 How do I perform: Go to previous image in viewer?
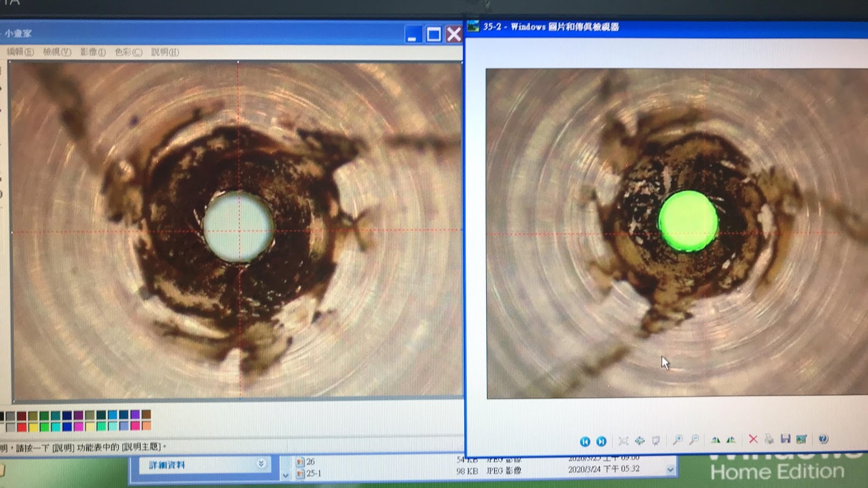585,441
